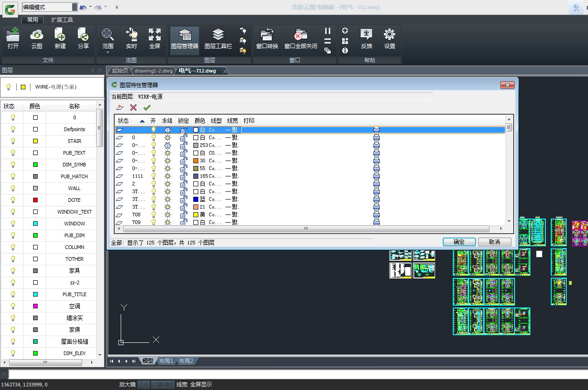This screenshot has height=390, width=588.
Task: Click the red color swatch of DOTE layer
Action: (35, 200)
